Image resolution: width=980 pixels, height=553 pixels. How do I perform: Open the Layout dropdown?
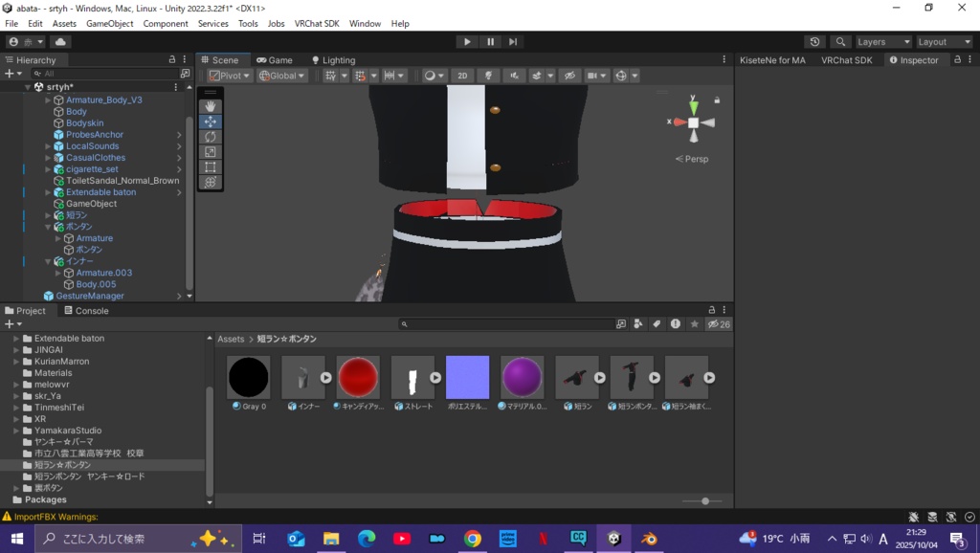coord(944,42)
